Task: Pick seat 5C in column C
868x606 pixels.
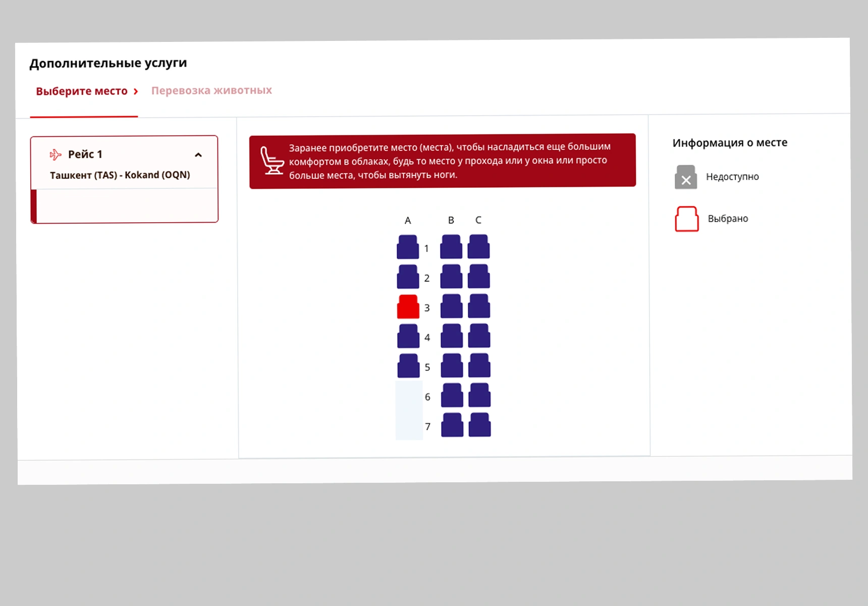Action: coord(479,365)
